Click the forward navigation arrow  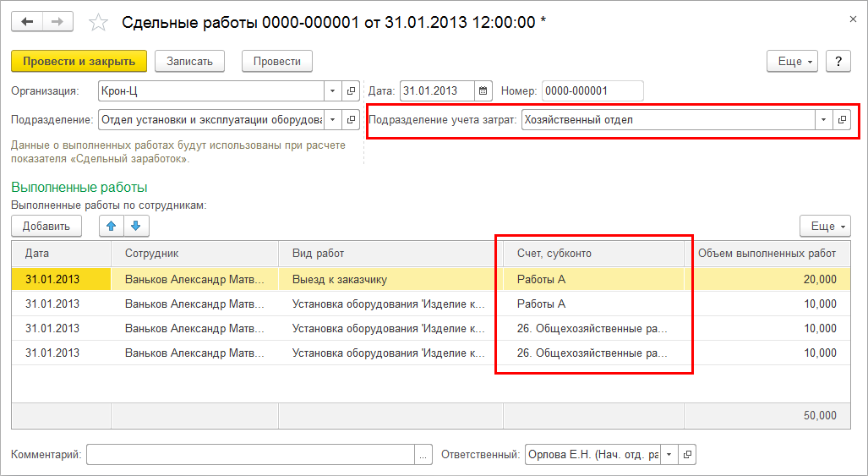point(57,22)
